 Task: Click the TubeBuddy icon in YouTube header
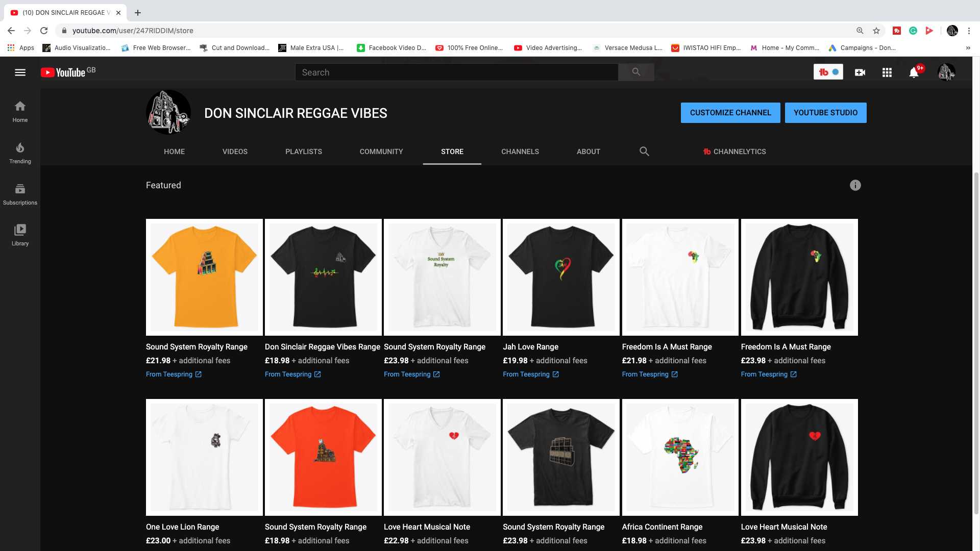828,72
